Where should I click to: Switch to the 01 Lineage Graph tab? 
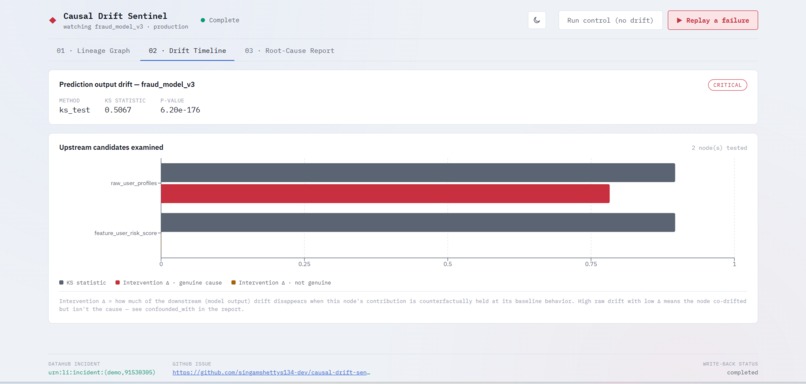(x=93, y=50)
